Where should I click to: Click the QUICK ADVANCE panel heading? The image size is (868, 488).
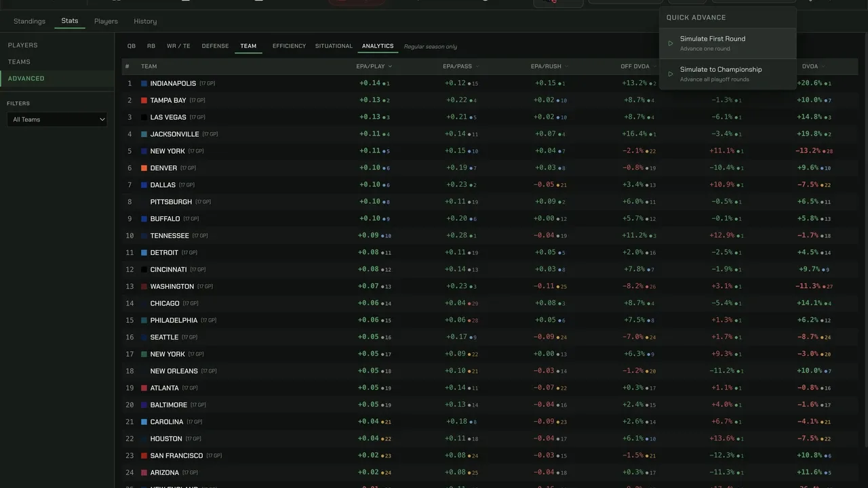pos(696,18)
